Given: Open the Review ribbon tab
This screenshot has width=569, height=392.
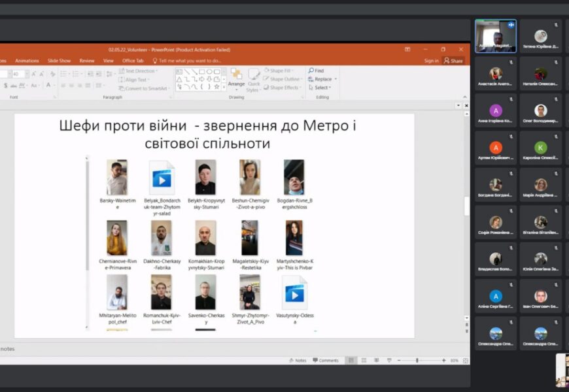Looking at the screenshot, I should (87, 61).
